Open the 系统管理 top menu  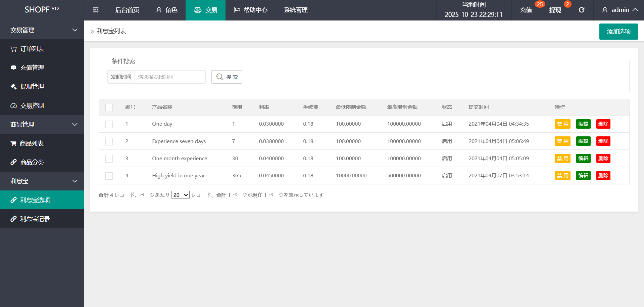coord(296,10)
